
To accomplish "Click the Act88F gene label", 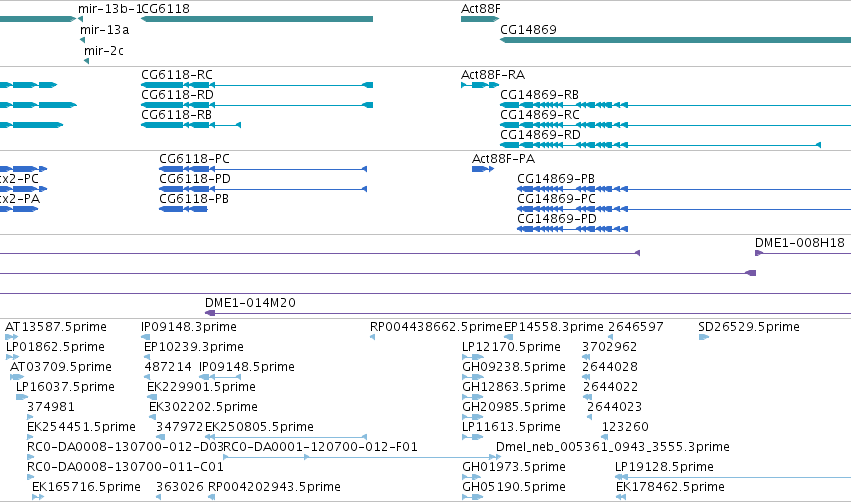I will [480, 9].
